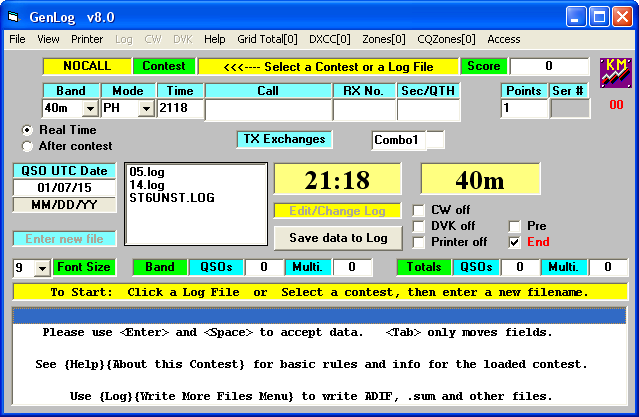Select the Real Time radio button
This screenshot has width=639, height=417.
tap(27, 130)
